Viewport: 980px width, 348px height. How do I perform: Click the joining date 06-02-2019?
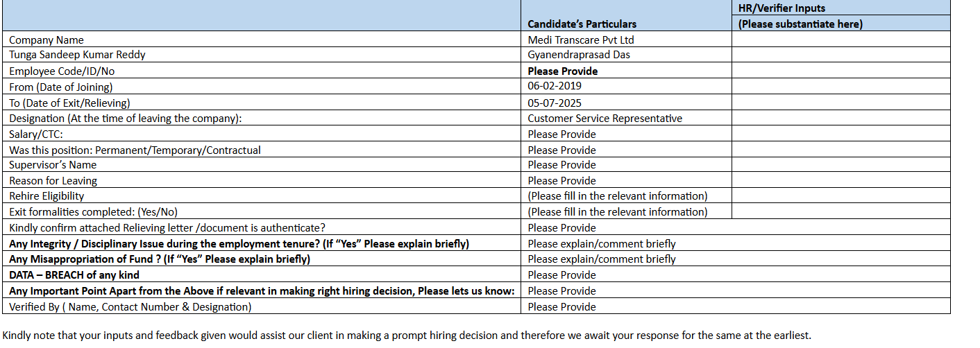click(555, 86)
